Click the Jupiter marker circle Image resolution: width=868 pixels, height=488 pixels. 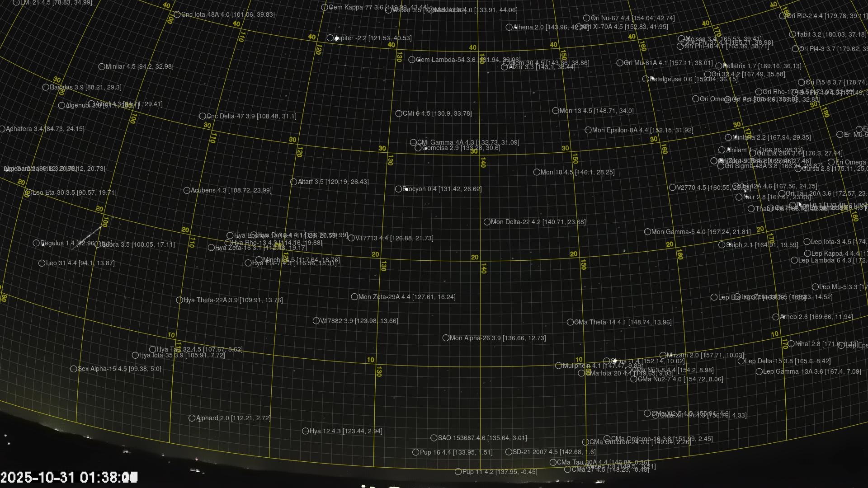click(330, 38)
